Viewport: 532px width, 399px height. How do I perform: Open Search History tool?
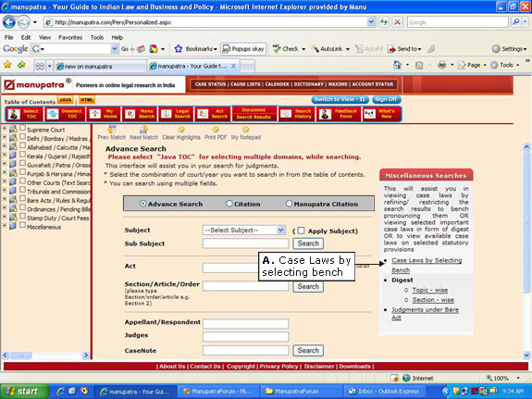(296, 114)
